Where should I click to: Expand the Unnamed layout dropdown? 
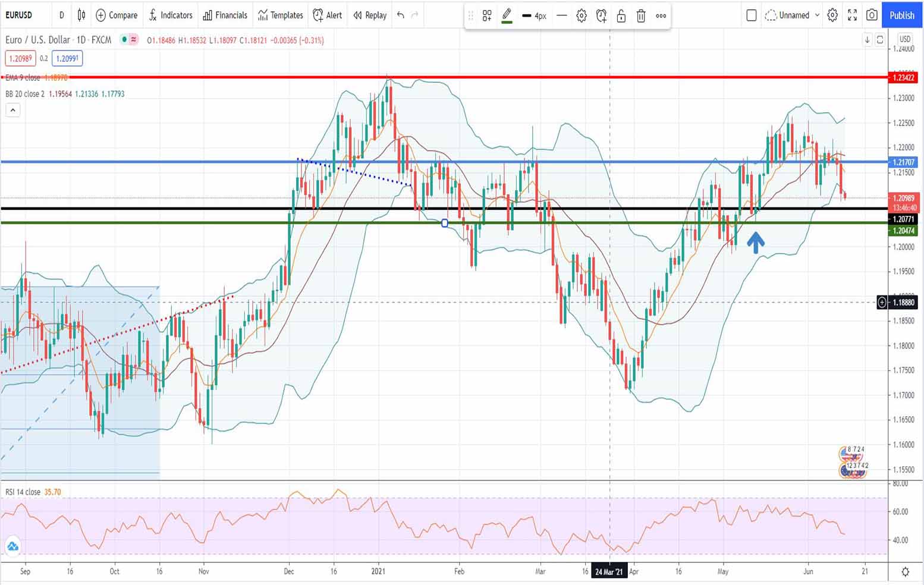coord(817,15)
